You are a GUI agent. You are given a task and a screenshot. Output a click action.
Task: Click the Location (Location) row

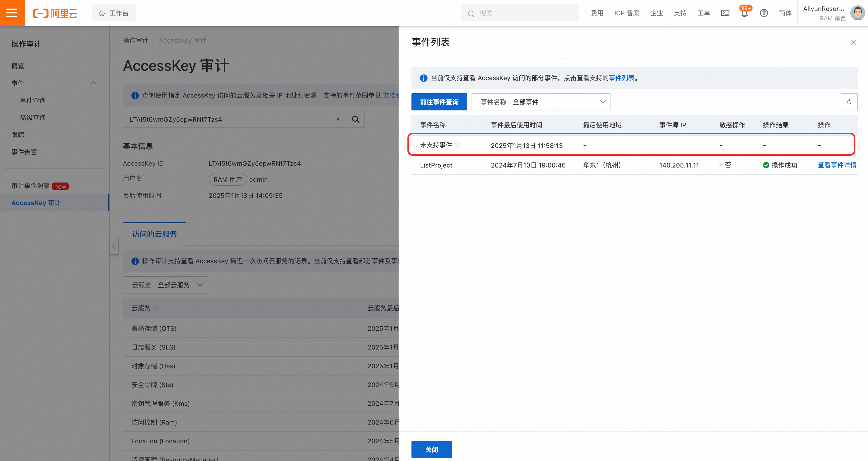[x=261, y=441]
